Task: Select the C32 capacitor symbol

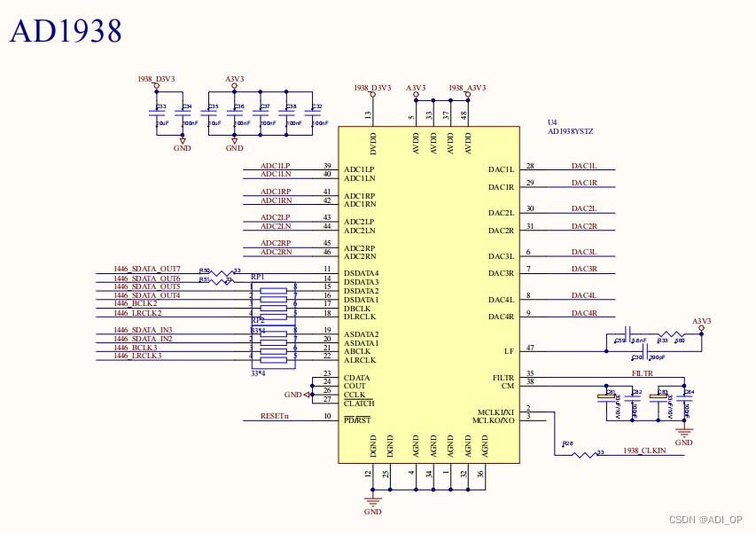Action: click(x=313, y=114)
